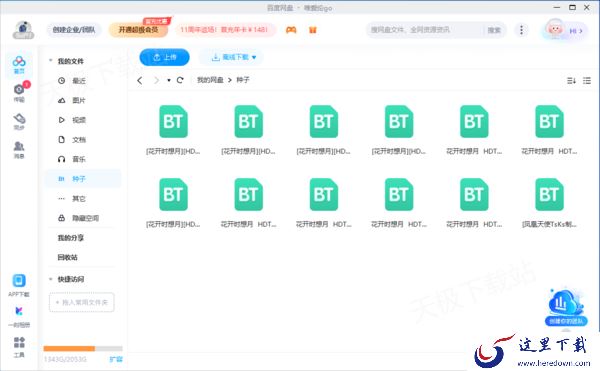Open the 11周年 anniversary promo banner

225,30
